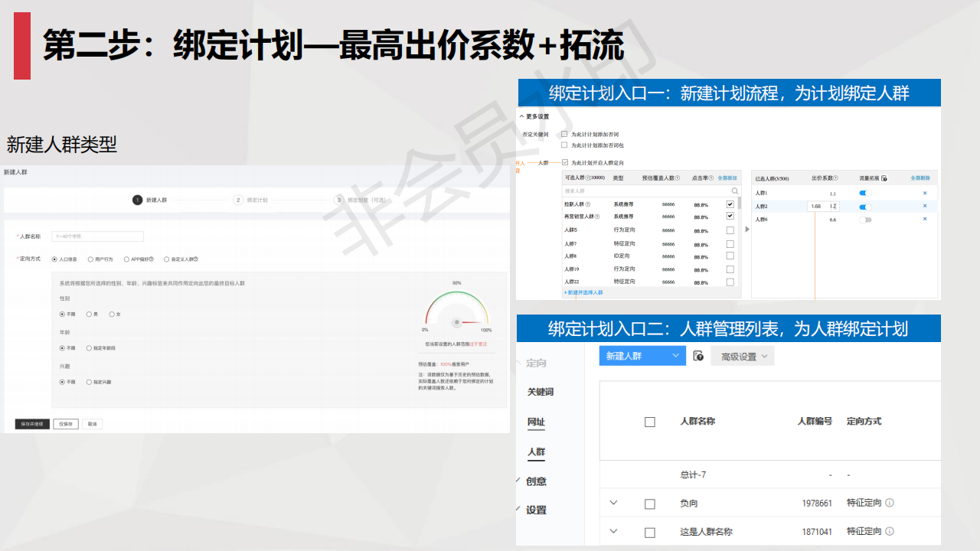Select 指定兴趣 radio option
Viewport: 980px width, 551px height.
[x=89, y=381]
